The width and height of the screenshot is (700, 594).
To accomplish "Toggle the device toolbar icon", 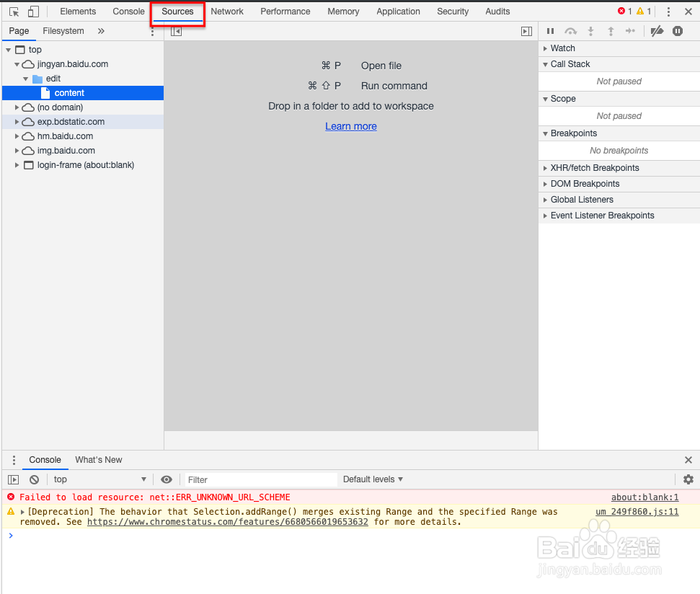I will coord(33,12).
